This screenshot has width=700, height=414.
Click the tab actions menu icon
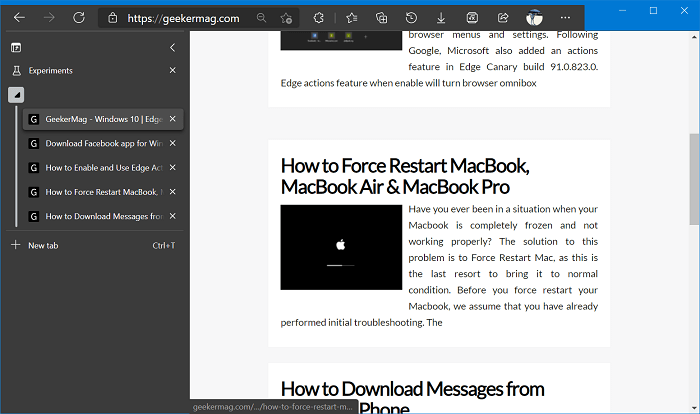16,48
